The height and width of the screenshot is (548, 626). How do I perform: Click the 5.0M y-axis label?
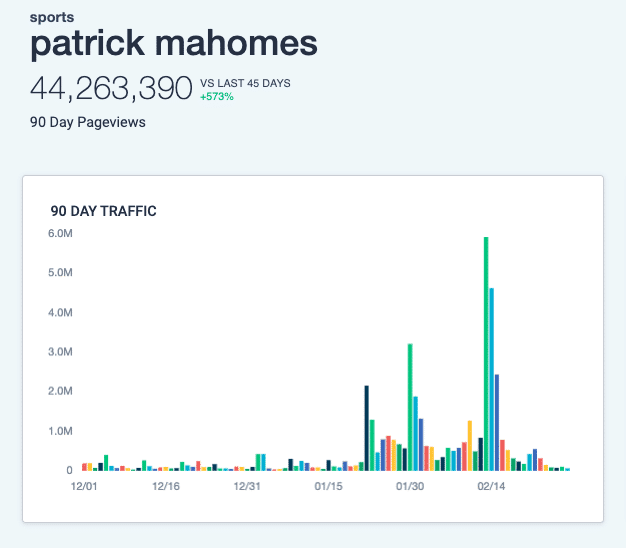(x=60, y=273)
